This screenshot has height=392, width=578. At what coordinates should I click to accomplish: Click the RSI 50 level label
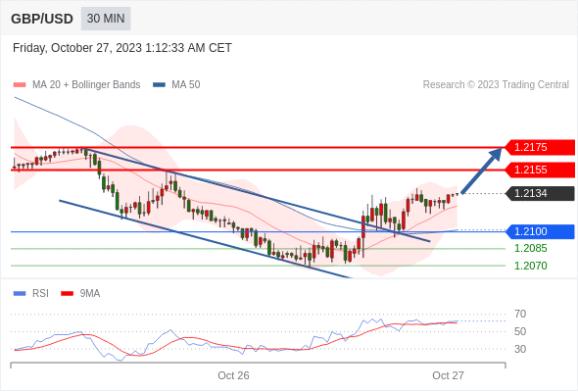pos(520,331)
